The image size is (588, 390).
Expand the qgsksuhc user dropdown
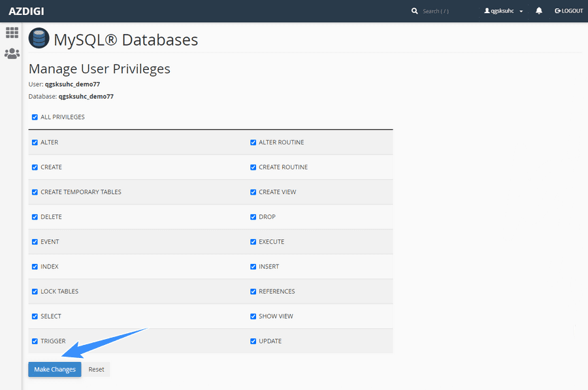coord(503,11)
